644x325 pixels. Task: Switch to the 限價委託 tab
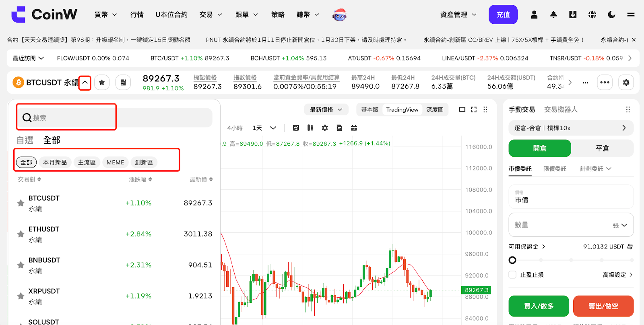[x=555, y=169]
